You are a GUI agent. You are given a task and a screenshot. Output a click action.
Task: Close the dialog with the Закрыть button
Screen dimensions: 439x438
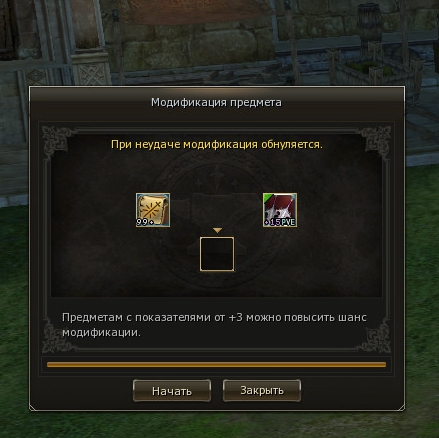pos(262,390)
